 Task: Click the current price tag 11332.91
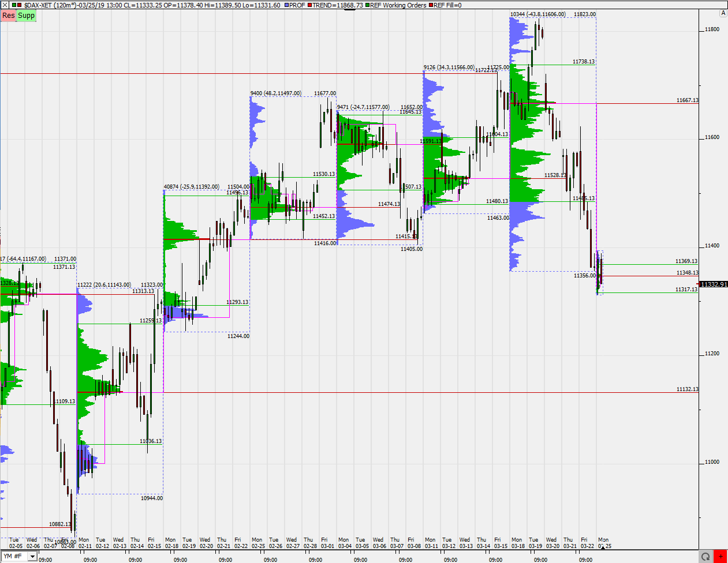pyautogui.click(x=714, y=284)
